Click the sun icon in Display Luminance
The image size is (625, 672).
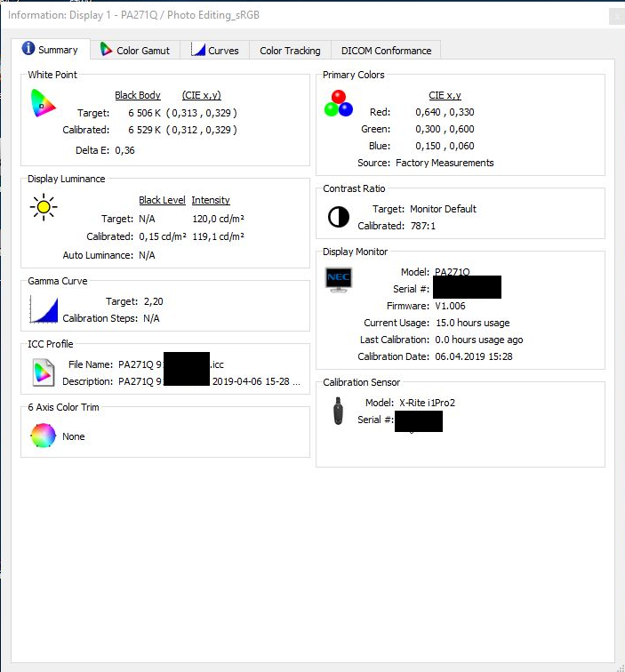(44, 207)
